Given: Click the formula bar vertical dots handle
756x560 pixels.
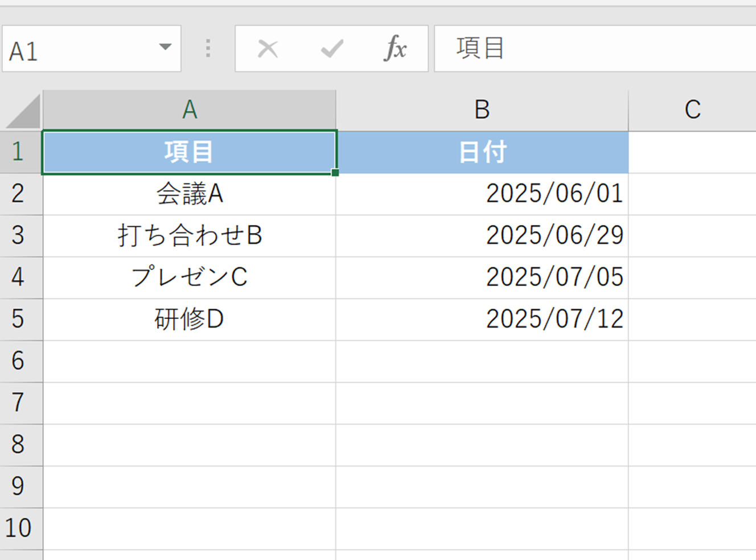Looking at the screenshot, I should [x=208, y=48].
